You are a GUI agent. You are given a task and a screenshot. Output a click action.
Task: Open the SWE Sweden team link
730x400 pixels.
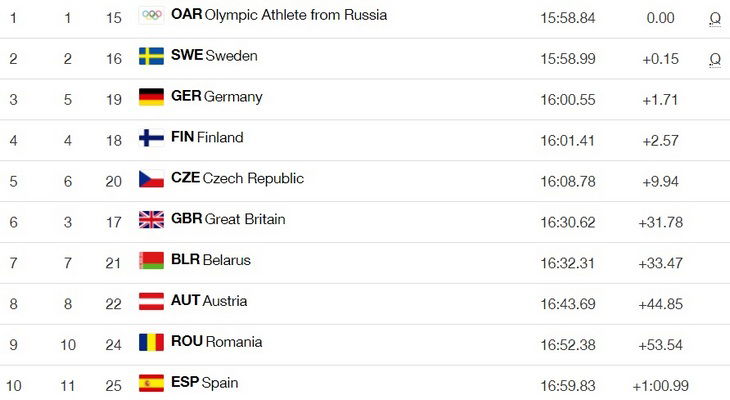[214, 55]
